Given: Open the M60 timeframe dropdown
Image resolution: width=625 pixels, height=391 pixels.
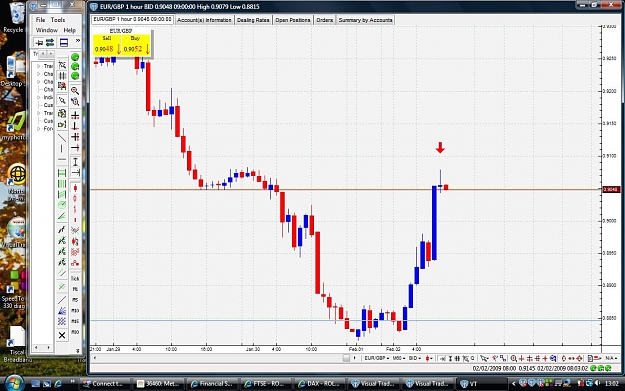Looking at the screenshot, I should pos(399,358).
